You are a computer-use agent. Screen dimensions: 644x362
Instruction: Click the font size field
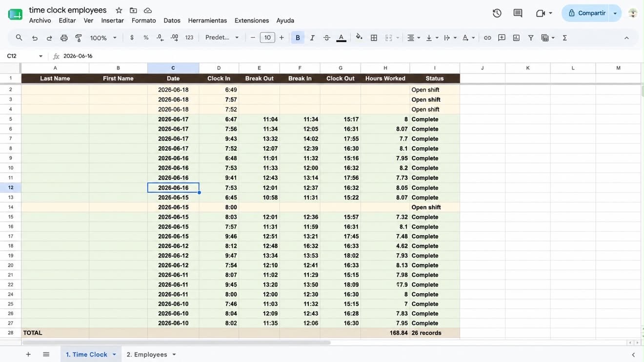tap(267, 38)
